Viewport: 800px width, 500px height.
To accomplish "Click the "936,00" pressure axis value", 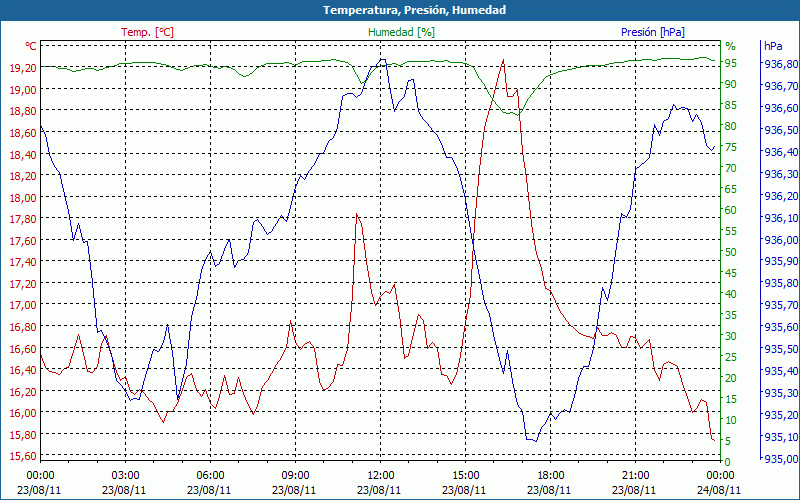I will point(779,240).
